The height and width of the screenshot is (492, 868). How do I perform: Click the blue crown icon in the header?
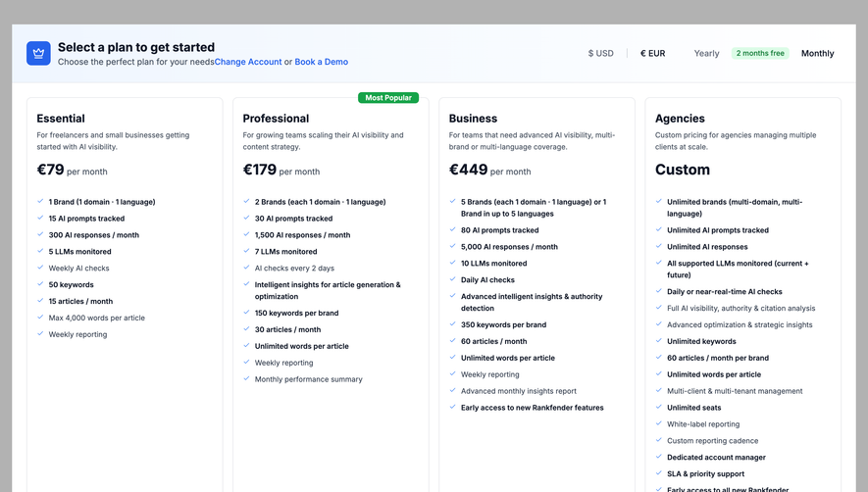pyautogui.click(x=38, y=53)
